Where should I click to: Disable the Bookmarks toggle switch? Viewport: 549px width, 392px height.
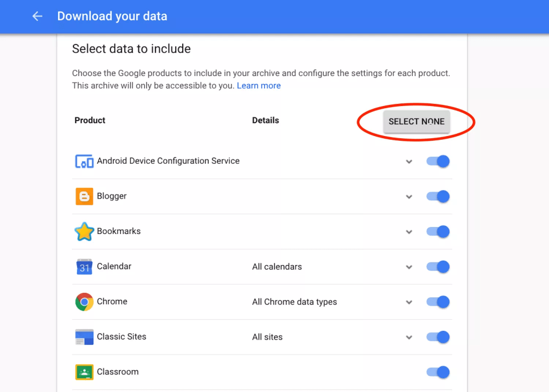point(438,232)
